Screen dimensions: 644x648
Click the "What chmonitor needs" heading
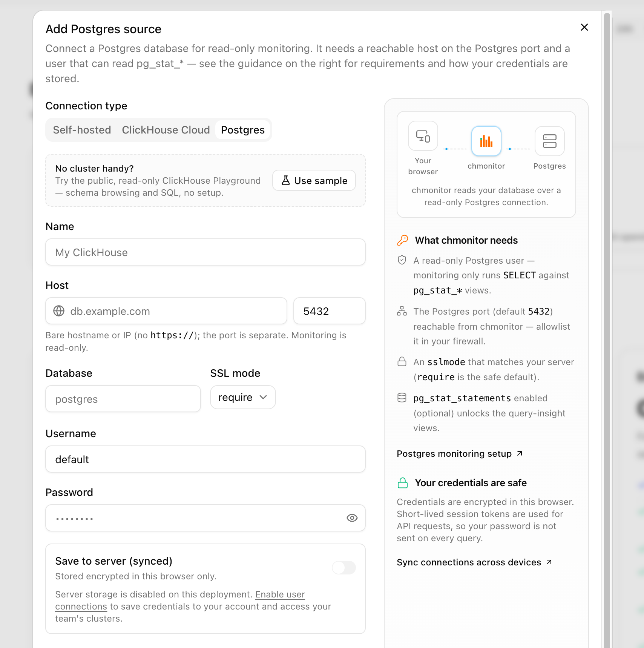(466, 240)
